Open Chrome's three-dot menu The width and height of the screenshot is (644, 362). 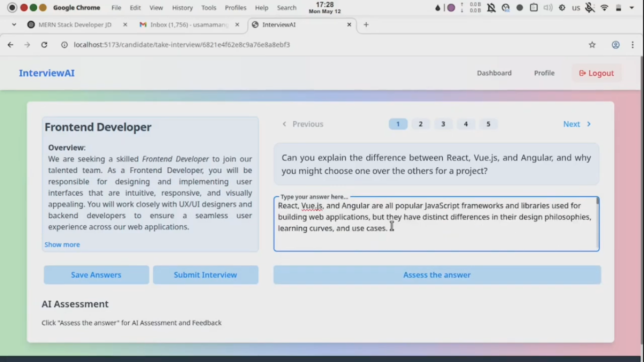pos(633,44)
